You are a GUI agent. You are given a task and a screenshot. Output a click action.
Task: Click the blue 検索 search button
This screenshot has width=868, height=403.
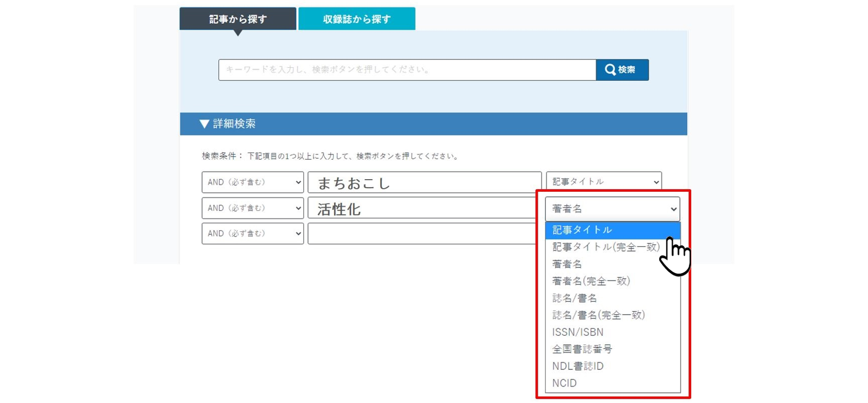click(x=622, y=70)
